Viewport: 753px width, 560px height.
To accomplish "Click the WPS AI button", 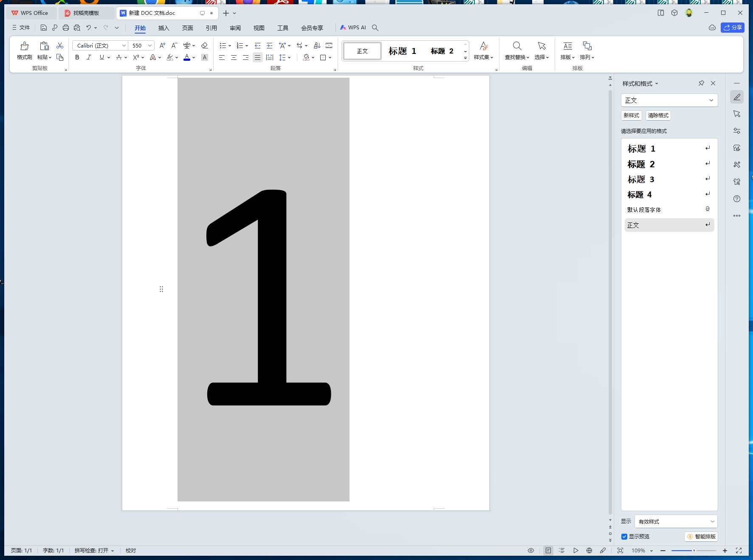I will pos(353,28).
